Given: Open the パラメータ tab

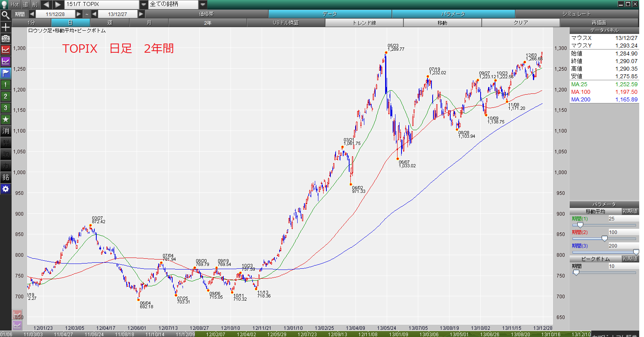Looking at the screenshot, I should coord(453,14).
